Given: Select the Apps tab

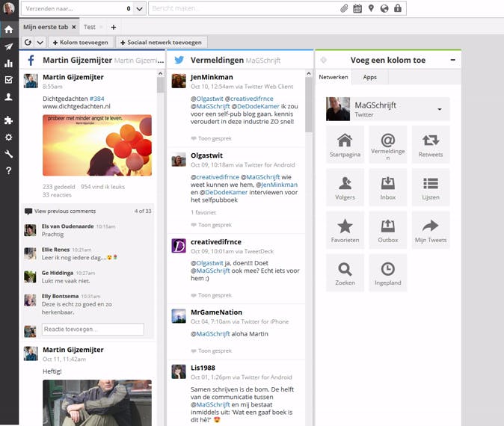Looking at the screenshot, I should tap(369, 77).
